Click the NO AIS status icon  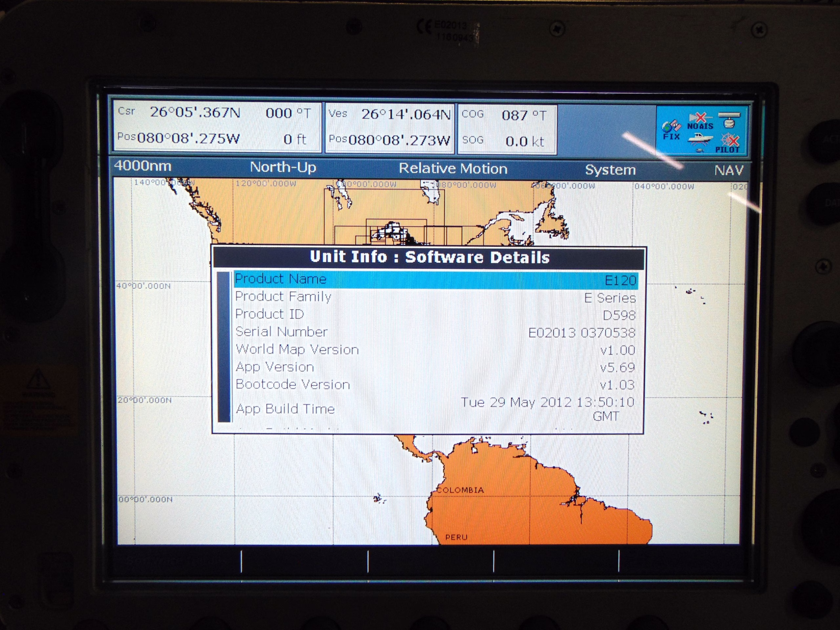click(700, 121)
